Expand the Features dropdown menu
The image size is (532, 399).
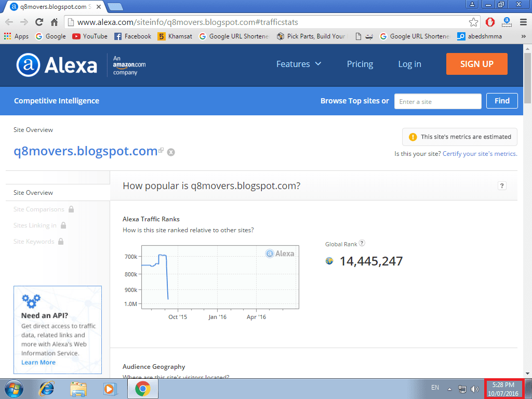pyautogui.click(x=299, y=64)
